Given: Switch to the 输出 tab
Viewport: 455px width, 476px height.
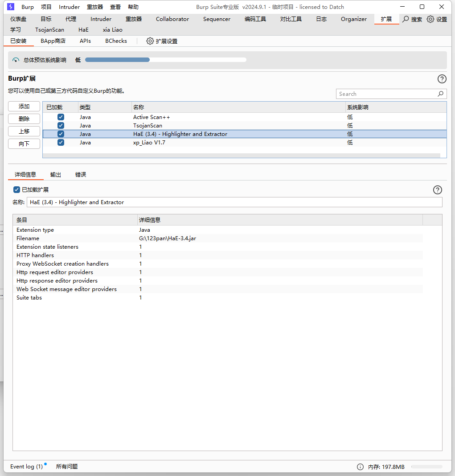Looking at the screenshot, I should coord(56,175).
